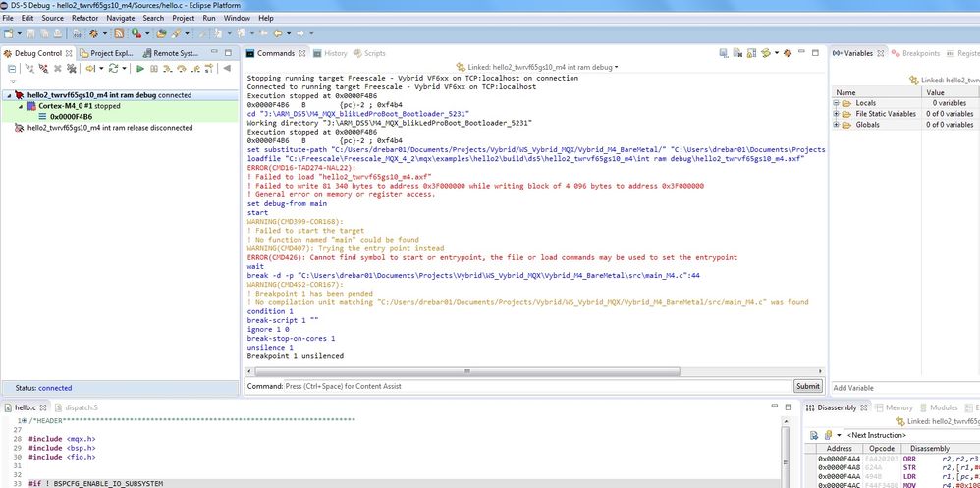Switch to Memory tab
The image size is (980, 488).
(894, 407)
